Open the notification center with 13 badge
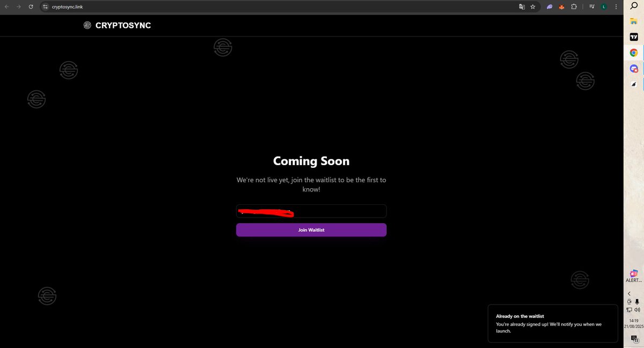The height and width of the screenshot is (348, 644). (x=634, y=338)
